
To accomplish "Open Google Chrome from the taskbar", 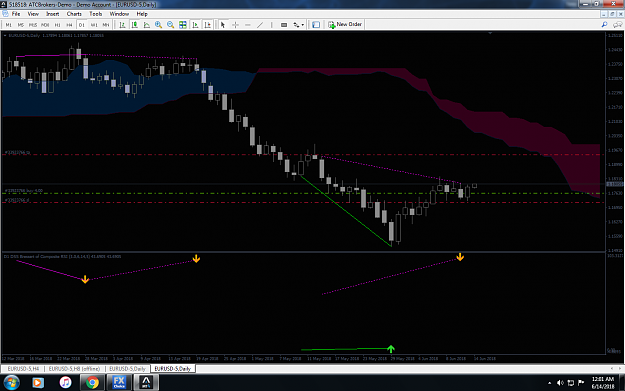I will point(92,383).
